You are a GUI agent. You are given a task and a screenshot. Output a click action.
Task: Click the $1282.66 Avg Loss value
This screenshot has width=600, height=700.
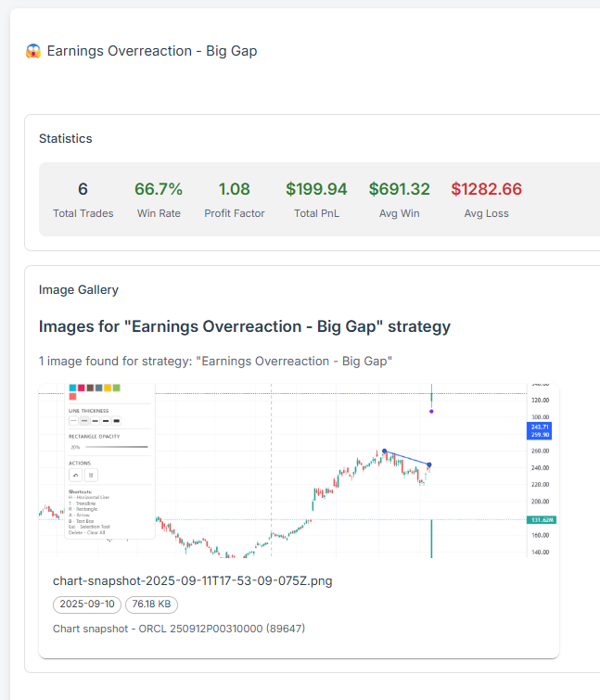point(486,189)
